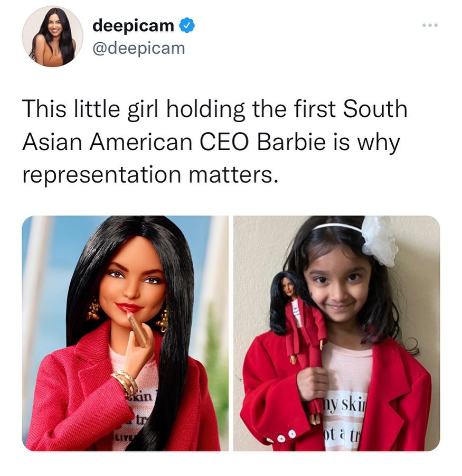This screenshot has width=462, height=476.
Task: Click the 'LIVE' text on Barbie's shirt
Action: point(120,438)
